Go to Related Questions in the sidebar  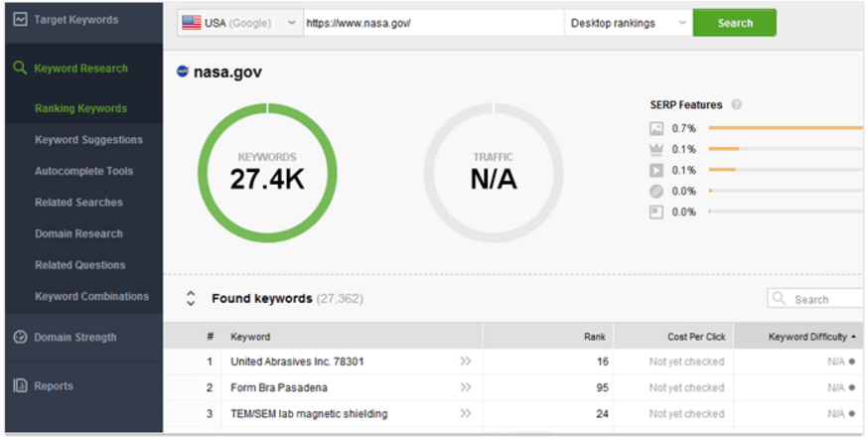pyautogui.click(x=79, y=265)
